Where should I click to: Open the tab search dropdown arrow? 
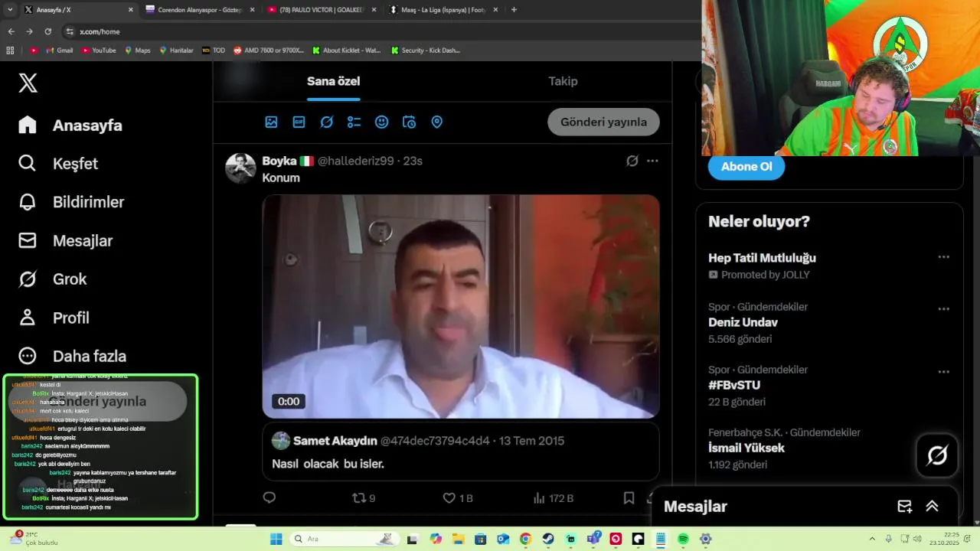point(9,10)
